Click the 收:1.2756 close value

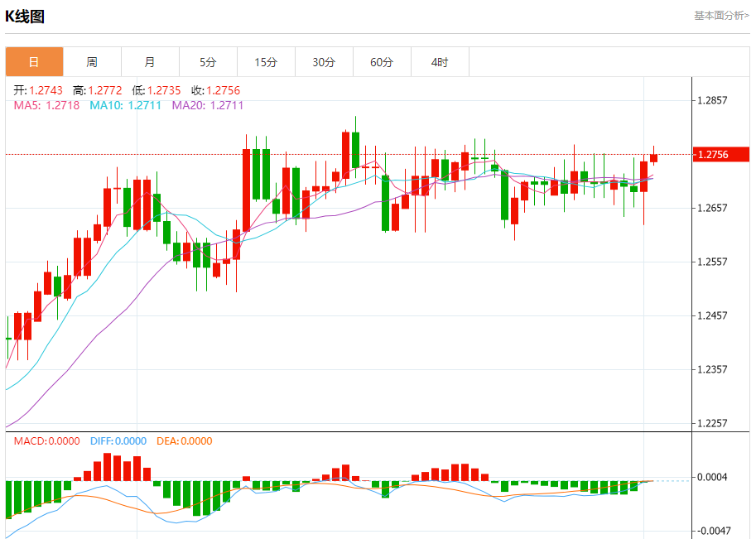click(x=215, y=90)
